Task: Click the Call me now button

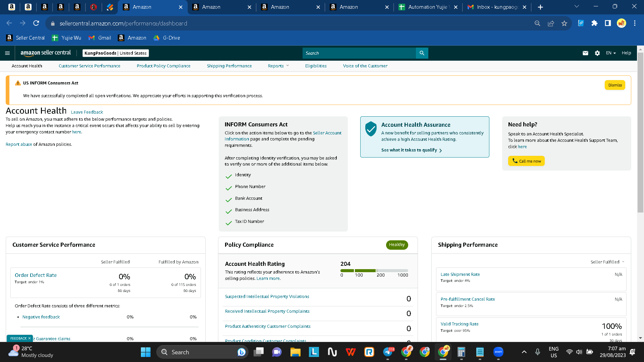Action: click(526, 161)
